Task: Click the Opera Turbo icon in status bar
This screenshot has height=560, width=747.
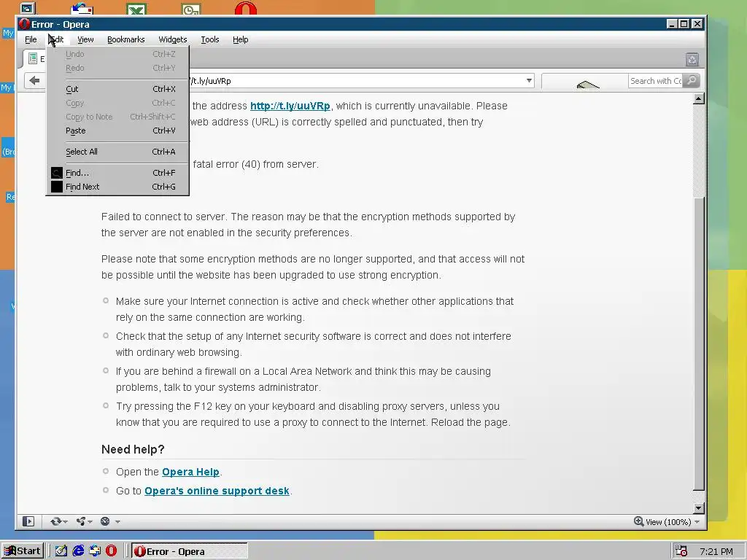Action: coord(105,521)
